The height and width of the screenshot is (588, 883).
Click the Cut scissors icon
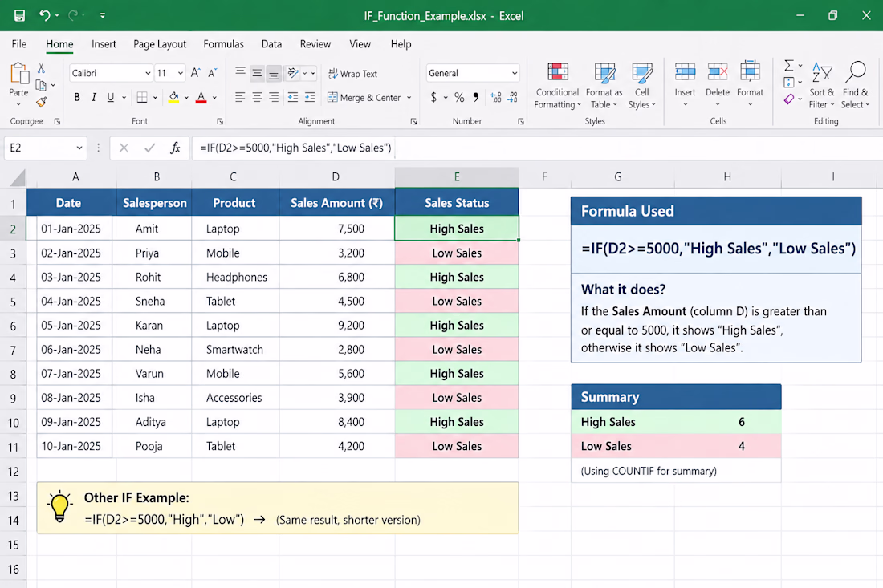41,68
